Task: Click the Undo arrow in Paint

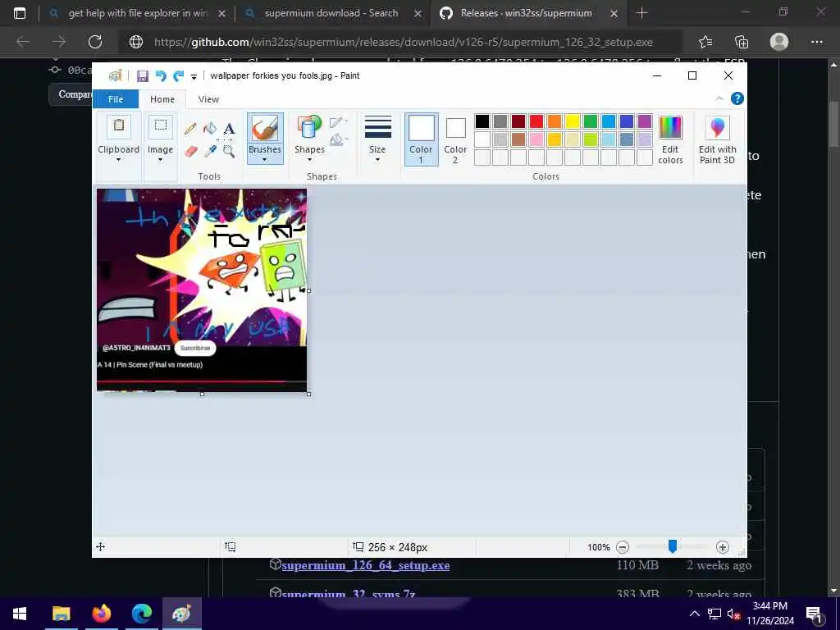Action: 160,76
